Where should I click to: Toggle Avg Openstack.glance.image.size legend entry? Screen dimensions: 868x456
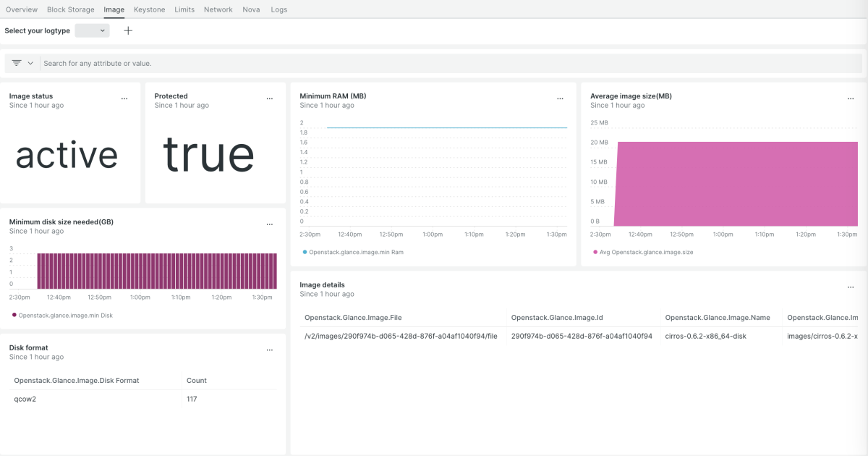click(x=643, y=251)
